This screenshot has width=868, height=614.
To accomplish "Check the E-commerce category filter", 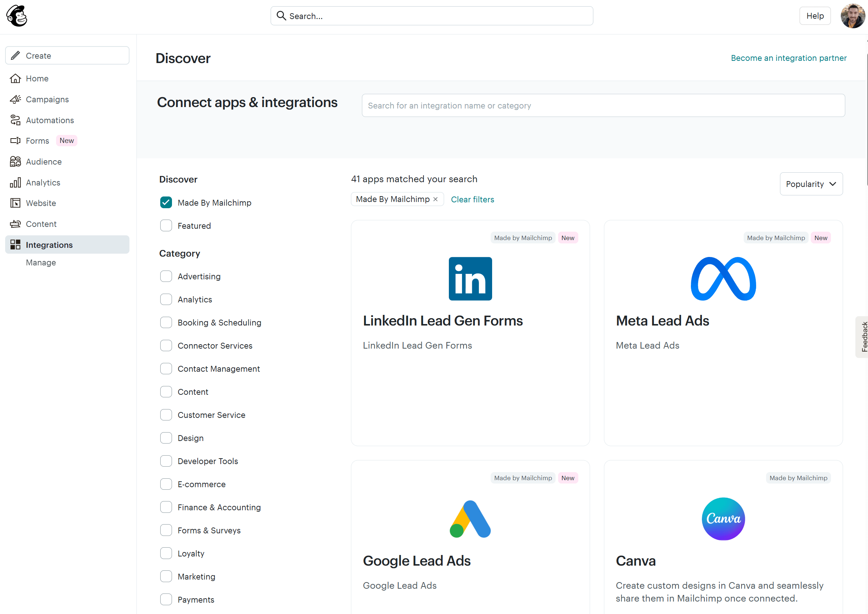I will [166, 484].
